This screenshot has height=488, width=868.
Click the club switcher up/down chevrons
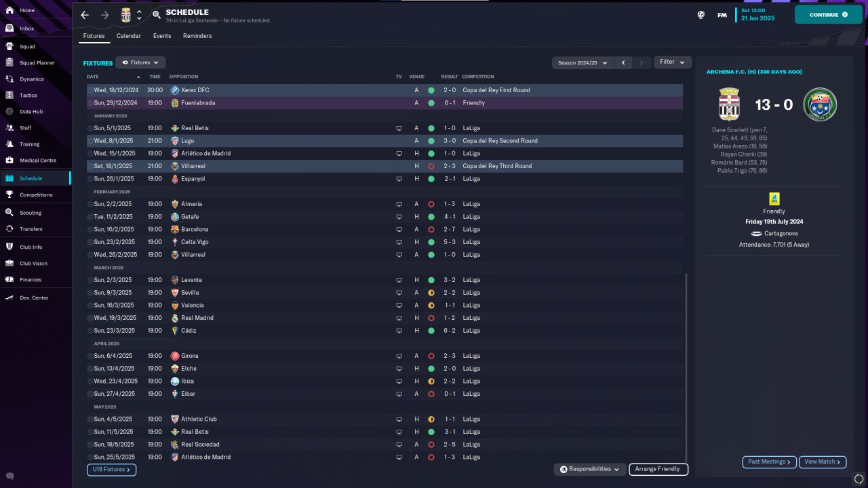pos(139,15)
